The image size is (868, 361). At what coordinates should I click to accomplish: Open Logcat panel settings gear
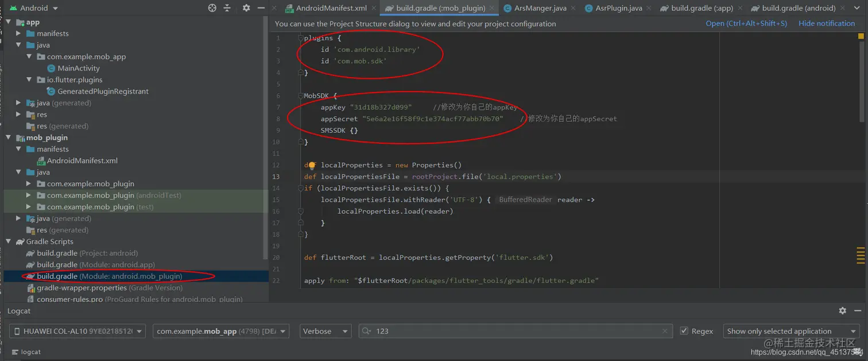pos(842,310)
